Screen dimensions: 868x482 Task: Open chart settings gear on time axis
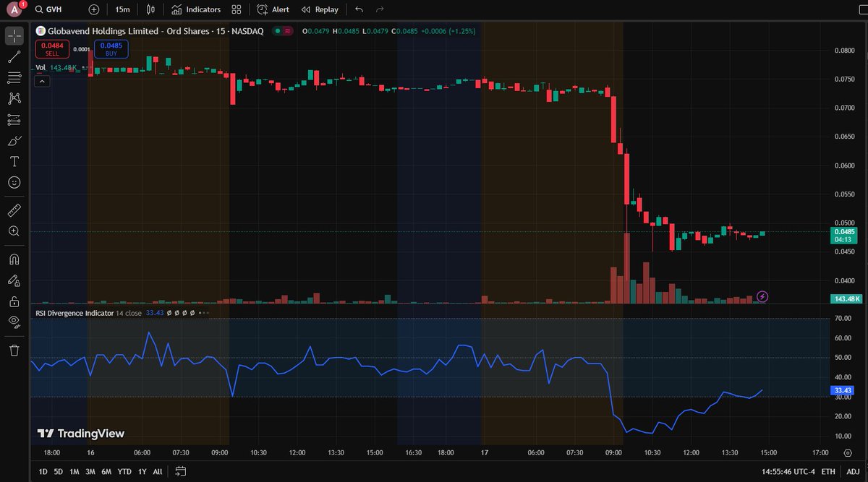[x=848, y=452]
